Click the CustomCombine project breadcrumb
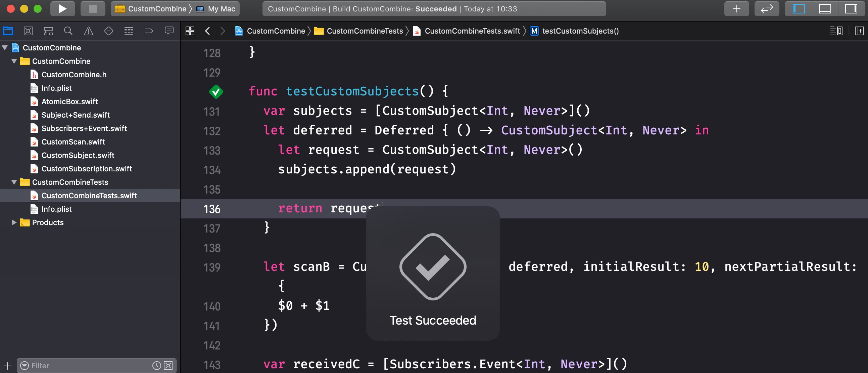 270,31
